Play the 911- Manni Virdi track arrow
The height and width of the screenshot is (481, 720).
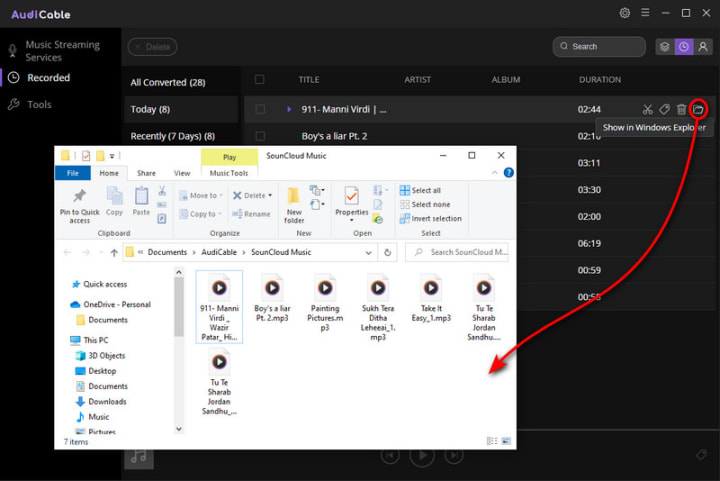click(x=289, y=109)
